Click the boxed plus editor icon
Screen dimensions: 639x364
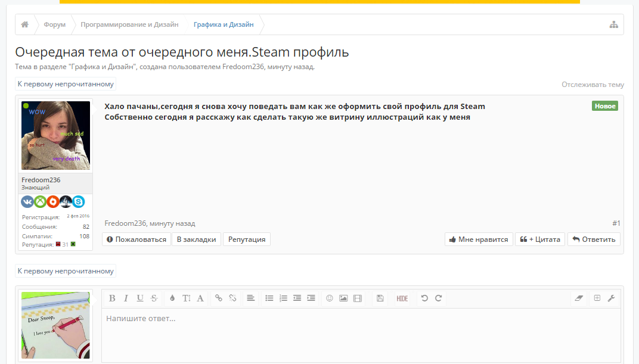(597, 298)
